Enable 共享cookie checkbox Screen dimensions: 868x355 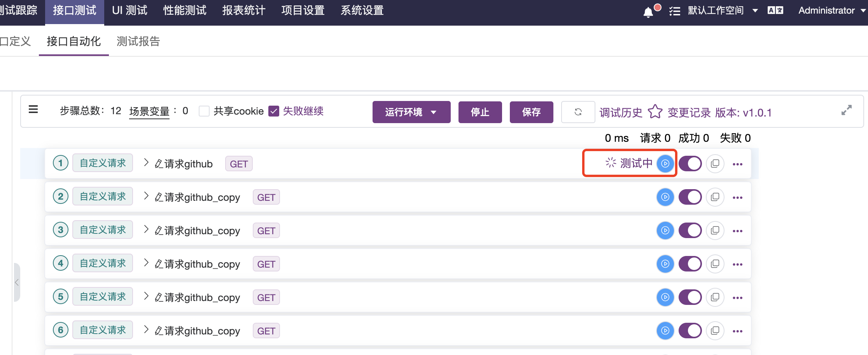204,111
